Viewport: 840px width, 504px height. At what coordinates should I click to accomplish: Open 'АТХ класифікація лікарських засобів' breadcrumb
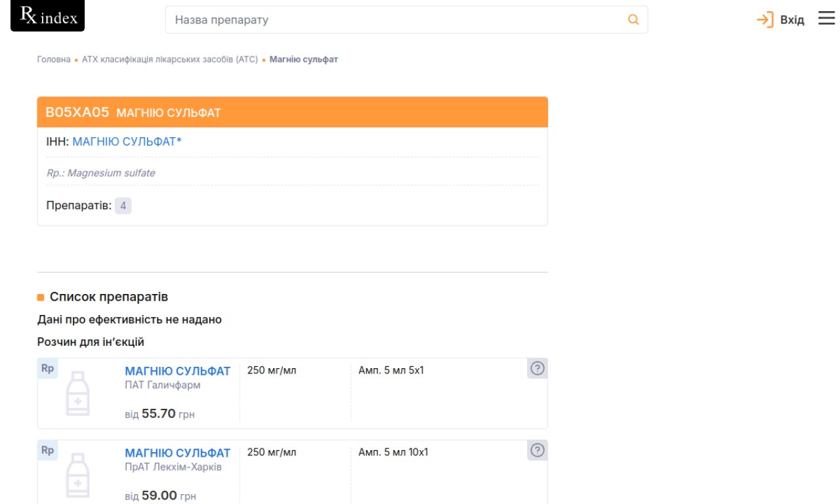170,59
